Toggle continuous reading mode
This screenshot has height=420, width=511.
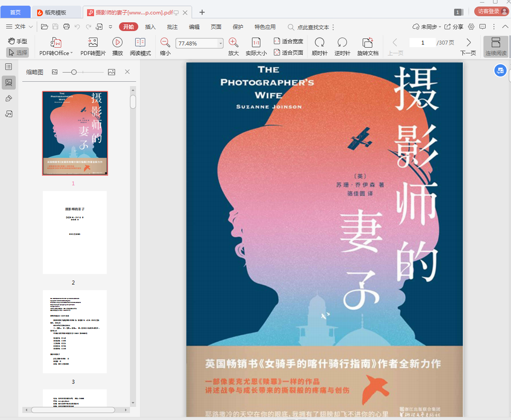pyautogui.click(x=496, y=47)
